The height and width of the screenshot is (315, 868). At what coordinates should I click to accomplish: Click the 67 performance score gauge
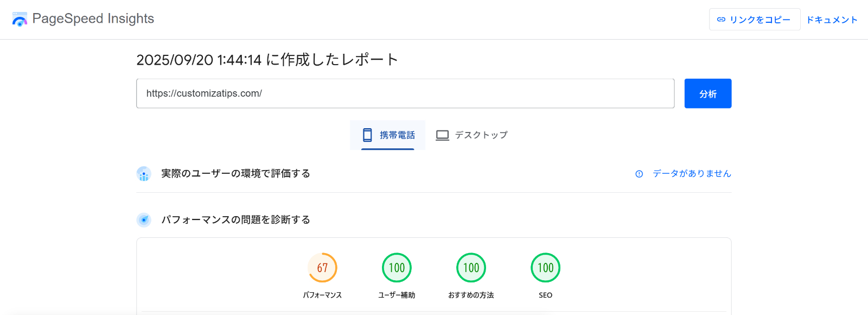click(322, 268)
